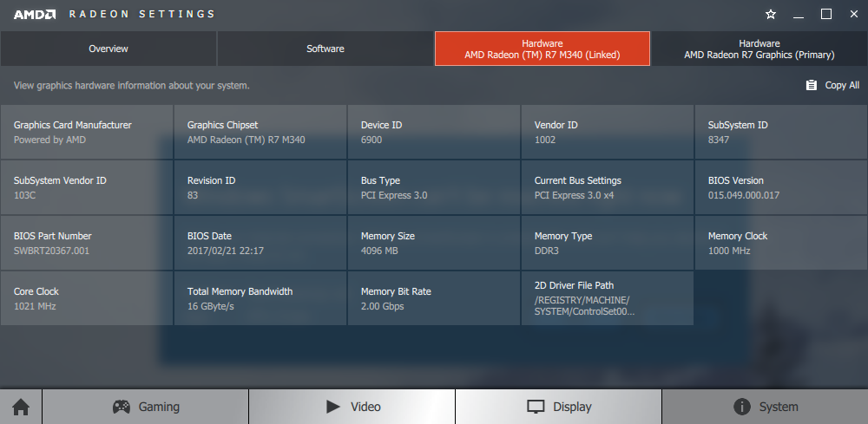Click the 'View graphics hardware information' description text

(132, 86)
